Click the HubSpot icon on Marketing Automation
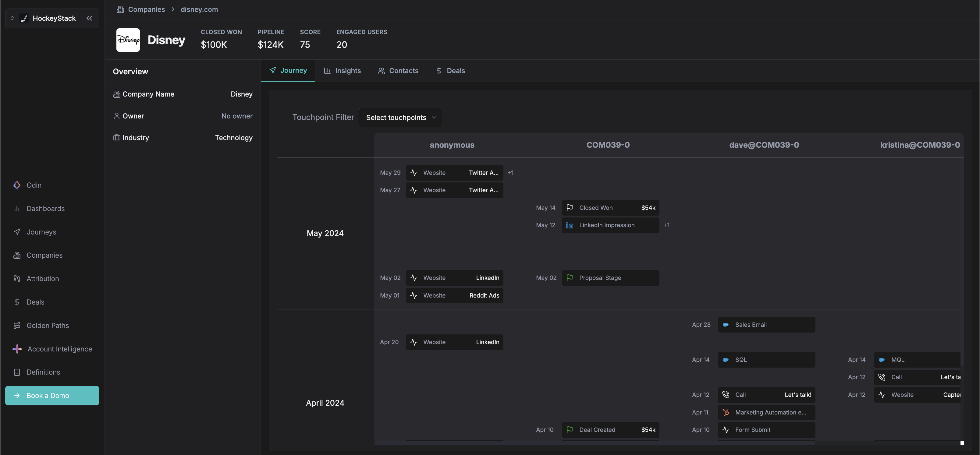 [726, 413]
